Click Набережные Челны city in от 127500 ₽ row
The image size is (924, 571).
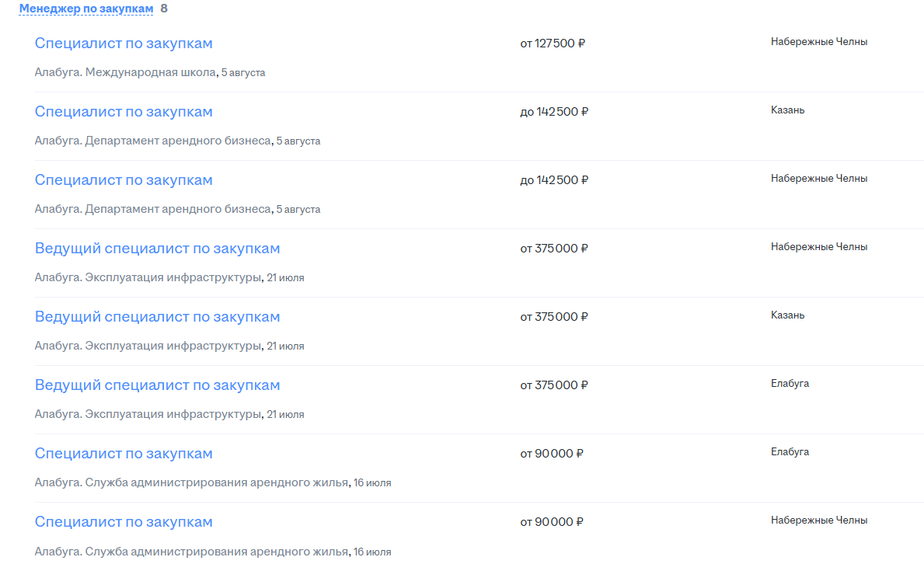819,42
